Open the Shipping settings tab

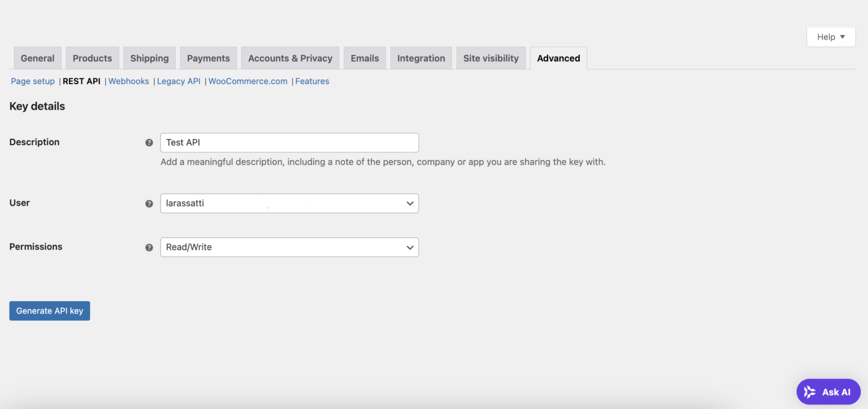(149, 58)
